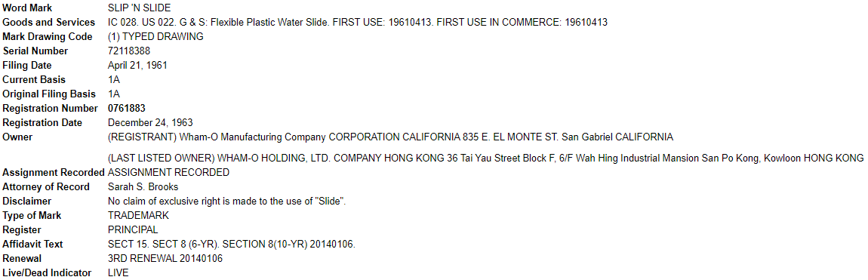Screen dimensions: 868x280
Task: Select the serial number 72118388
Action: pos(129,51)
